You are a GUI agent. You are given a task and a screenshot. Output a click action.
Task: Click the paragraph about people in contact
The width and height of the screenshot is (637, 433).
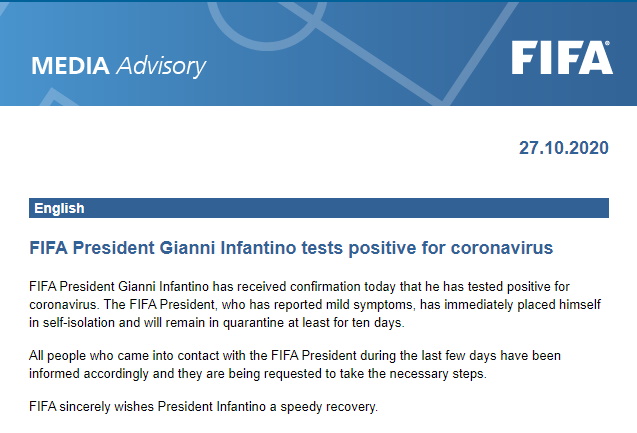[295, 364]
